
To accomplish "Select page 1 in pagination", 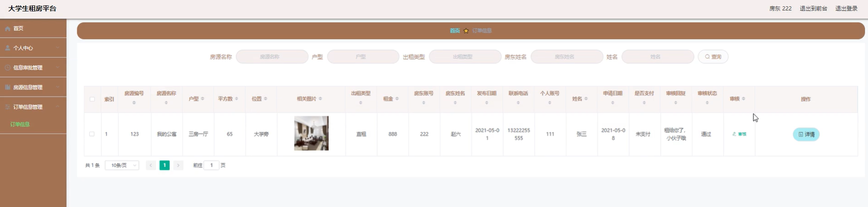I will [x=164, y=165].
